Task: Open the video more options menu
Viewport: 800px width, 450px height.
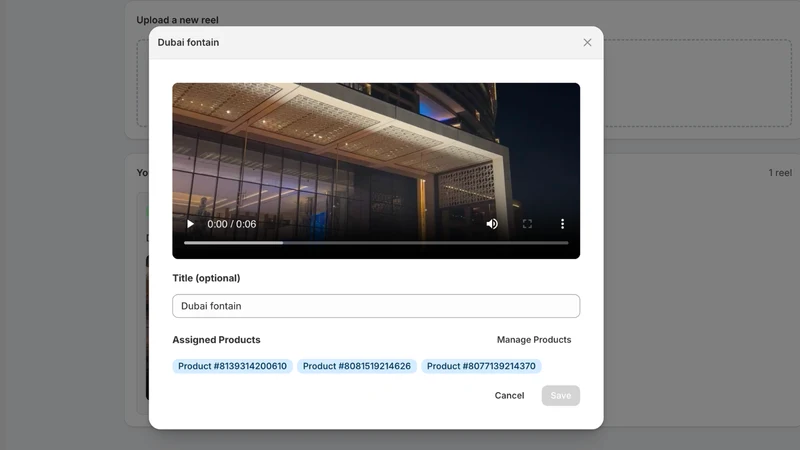Action: [562, 224]
